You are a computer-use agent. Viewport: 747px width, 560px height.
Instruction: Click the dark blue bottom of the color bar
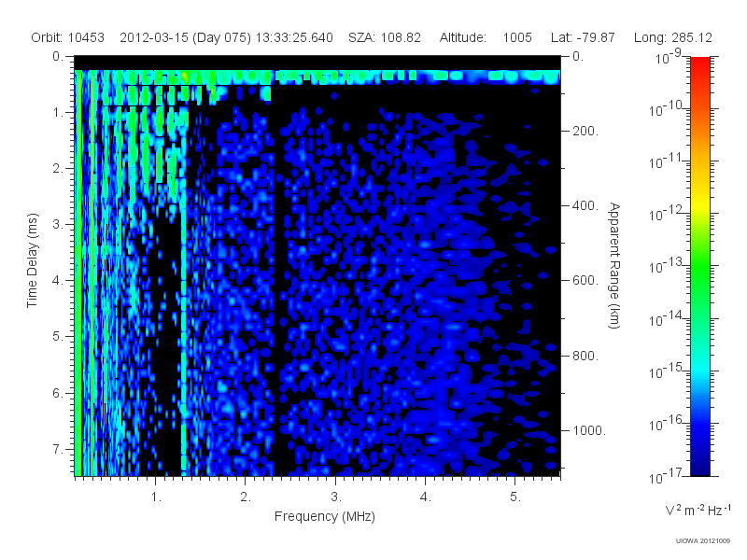click(699, 469)
